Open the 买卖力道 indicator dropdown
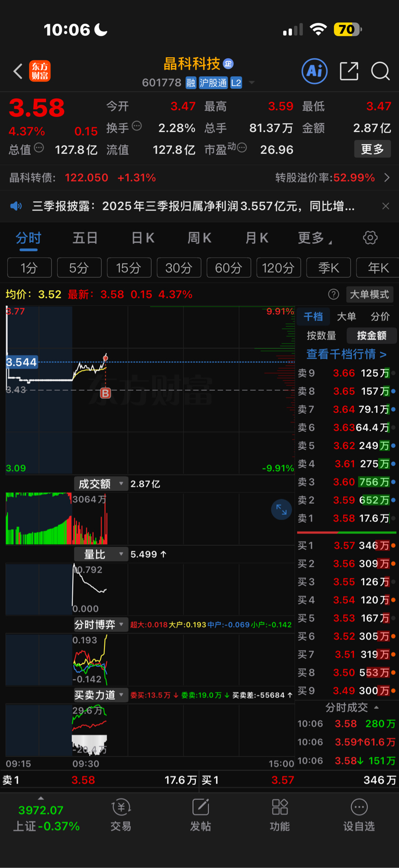399x868 pixels. pyautogui.click(x=101, y=695)
